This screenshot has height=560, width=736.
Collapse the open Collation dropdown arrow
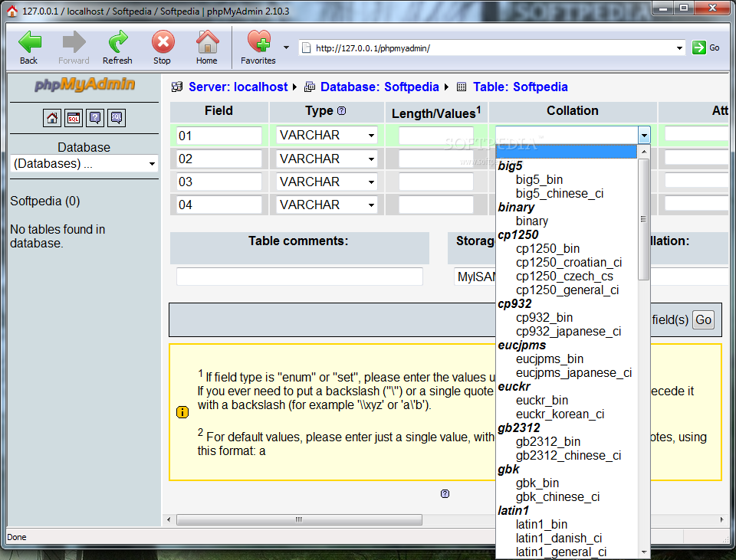[644, 135]
